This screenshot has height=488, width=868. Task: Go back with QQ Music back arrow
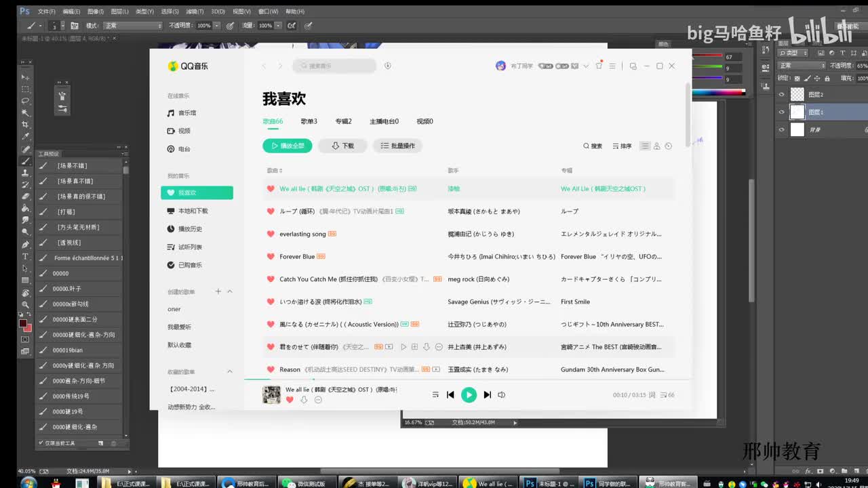(x=264, y=66)
